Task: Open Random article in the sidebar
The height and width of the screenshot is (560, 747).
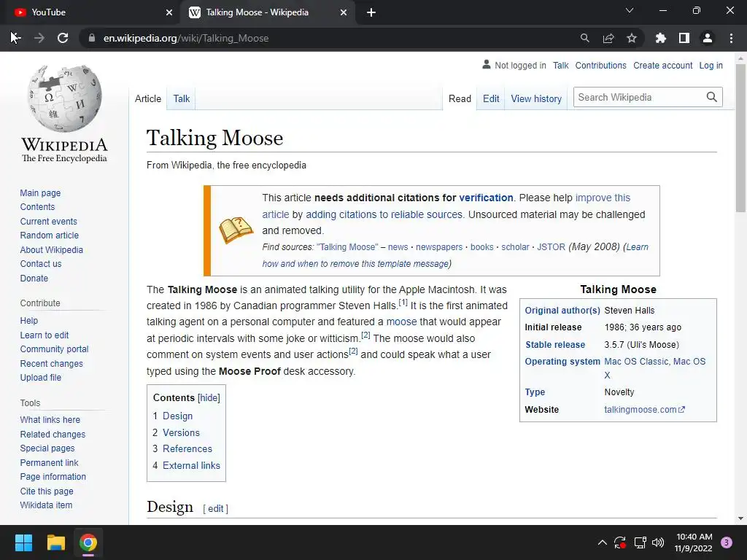Action: (x=50, y=236)
